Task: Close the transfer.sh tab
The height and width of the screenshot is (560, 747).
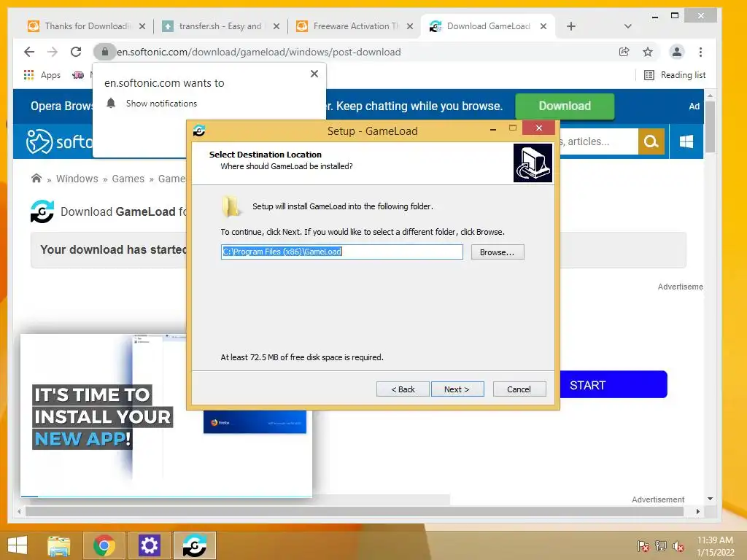Action: tap(276, 26)
